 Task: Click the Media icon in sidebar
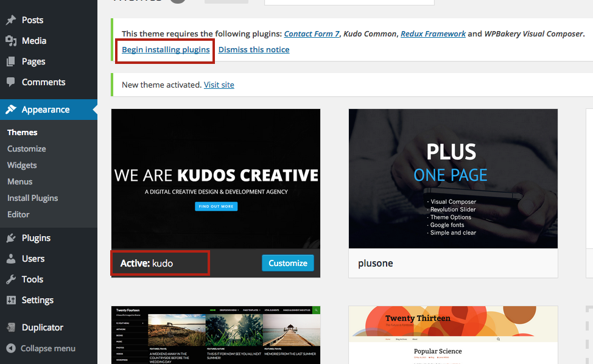11,41
